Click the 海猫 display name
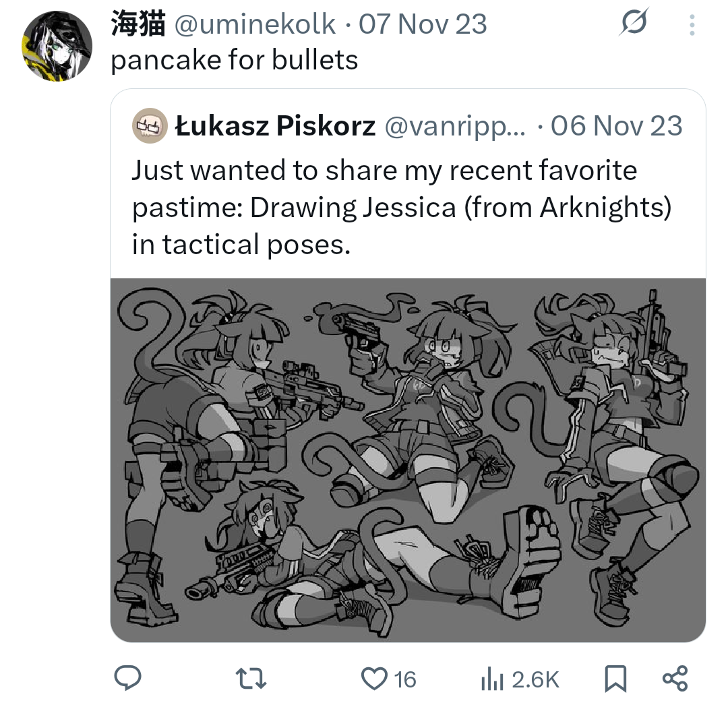This screenshot has height=705, width=728. tap(138, 26)
